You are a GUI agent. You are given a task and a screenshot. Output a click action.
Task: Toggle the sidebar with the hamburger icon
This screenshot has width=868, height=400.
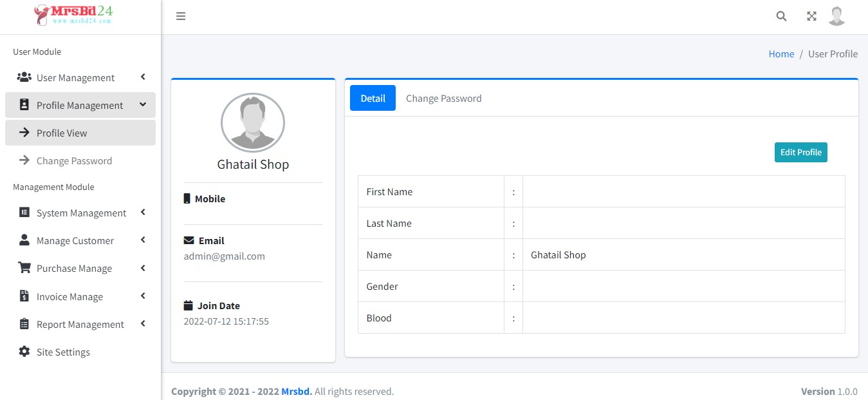(x=181, y=16)
